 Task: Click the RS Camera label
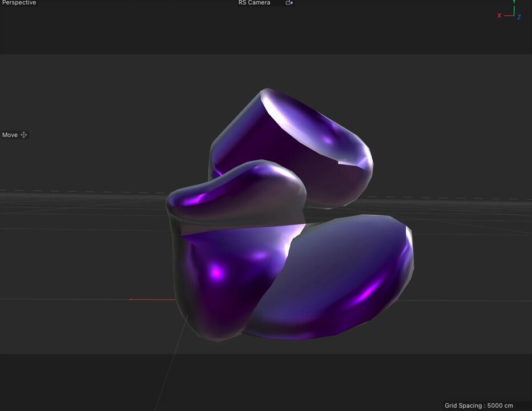pos(254,3)
